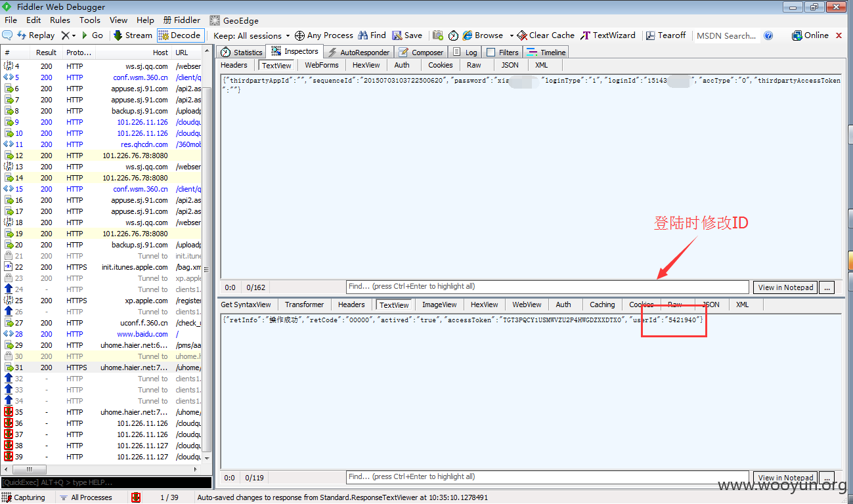Click the MSDN Search input box

tap(726, 35)
